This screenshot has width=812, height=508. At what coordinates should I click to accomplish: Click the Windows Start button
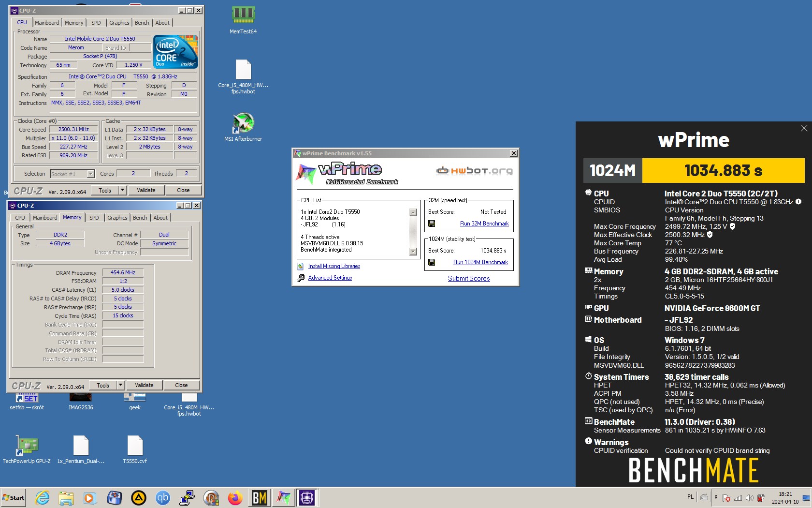click(14, 497)
